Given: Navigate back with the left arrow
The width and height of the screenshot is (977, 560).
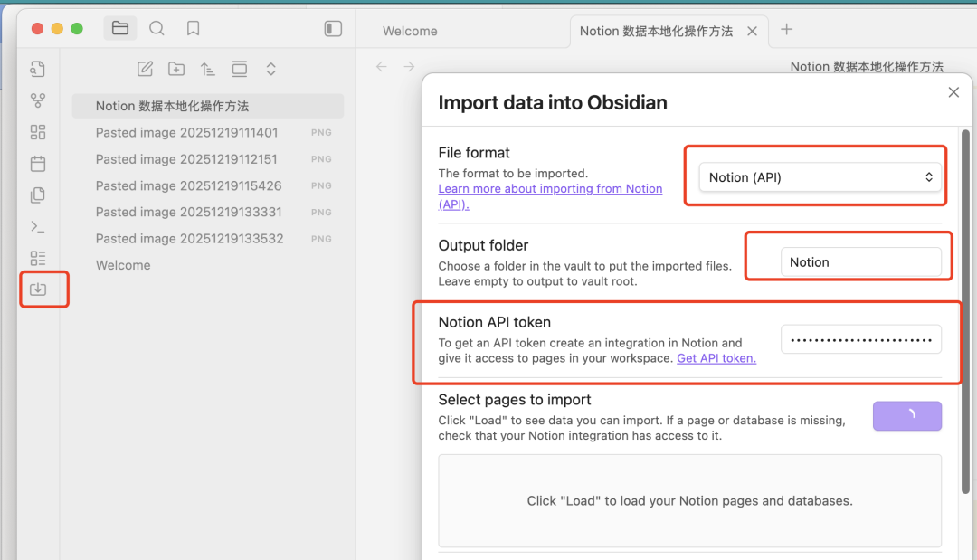Looking at the screenshot, I should click(x=382, y=67).
